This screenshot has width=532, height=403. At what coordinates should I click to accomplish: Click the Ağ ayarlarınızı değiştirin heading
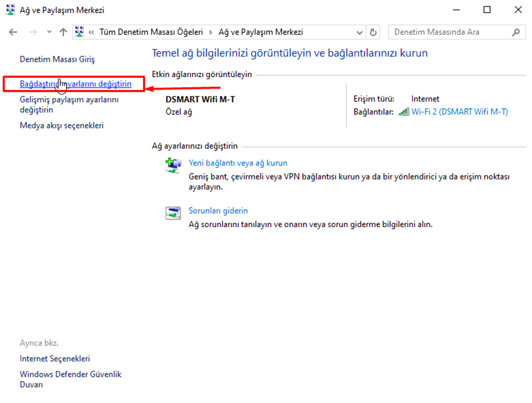click(195, 146)
